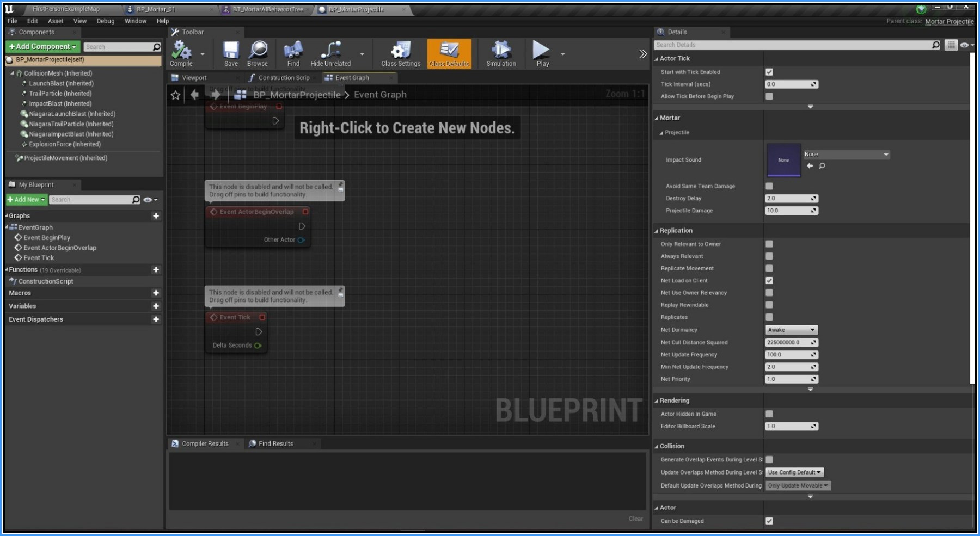Screen dimensions: 980x536
Task: Collapse CollisionMesh component tree
Action: (x=13, y=73)
